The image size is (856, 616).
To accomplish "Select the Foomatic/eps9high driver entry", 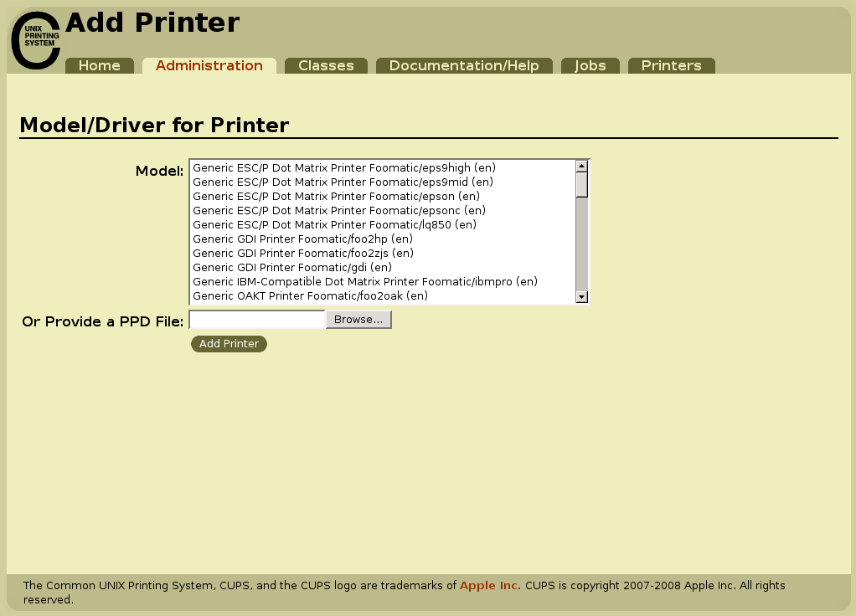I will 343,167.
